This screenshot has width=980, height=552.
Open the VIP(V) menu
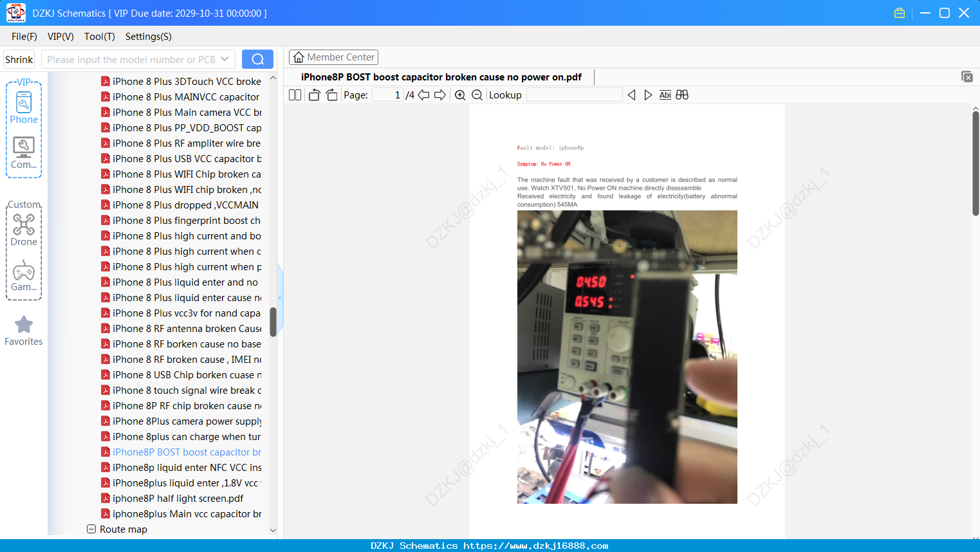[60, 37]
